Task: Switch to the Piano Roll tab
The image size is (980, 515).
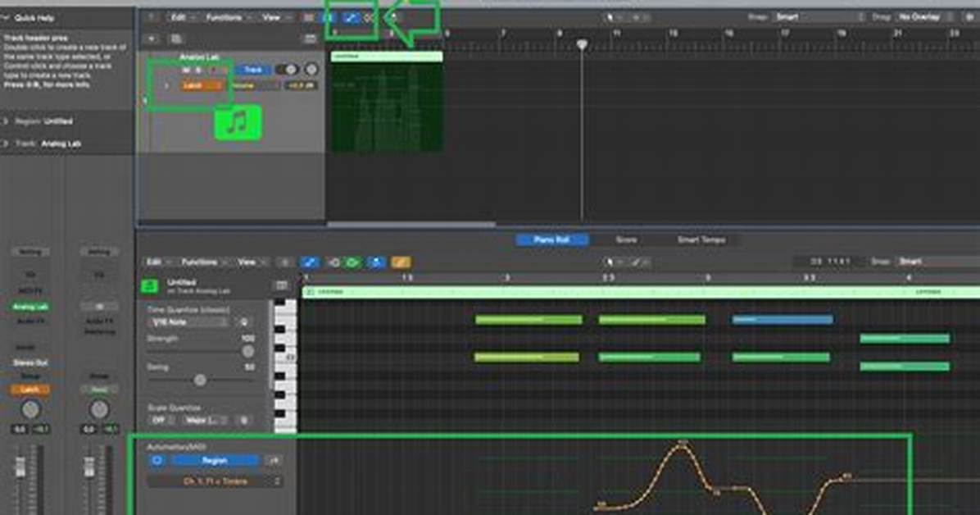Action: tap(552, 239)
